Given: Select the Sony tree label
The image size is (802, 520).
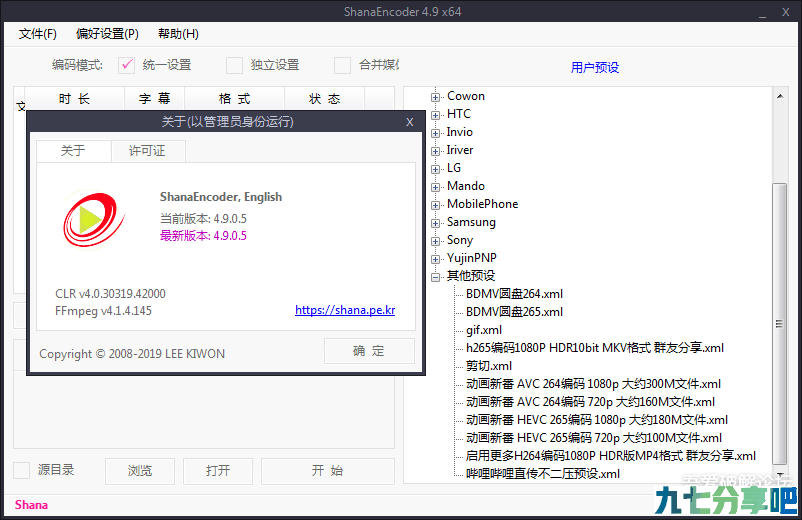Looking at the screenshot, I should coord(460,240).
